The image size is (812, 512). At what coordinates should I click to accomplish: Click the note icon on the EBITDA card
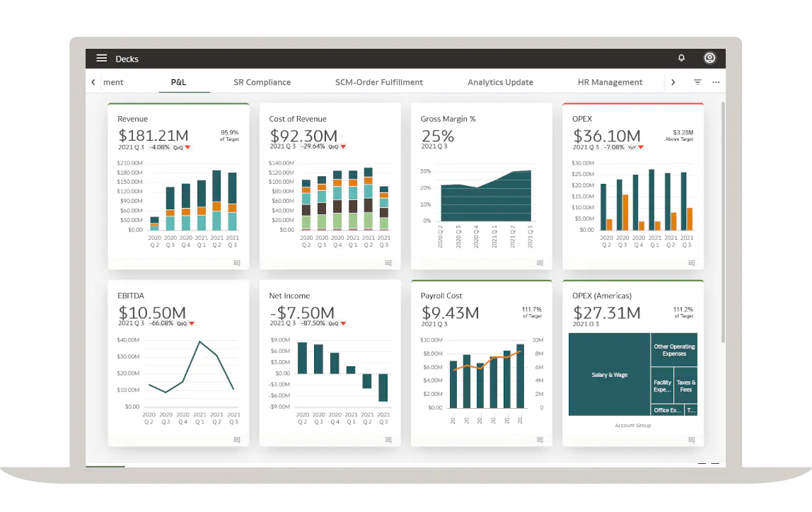(236, 439)
